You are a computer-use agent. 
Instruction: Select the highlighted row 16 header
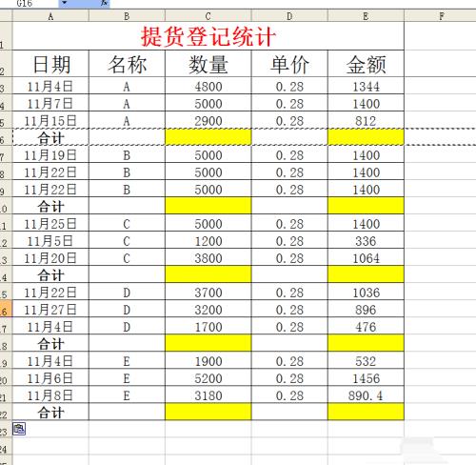point(6,309)
